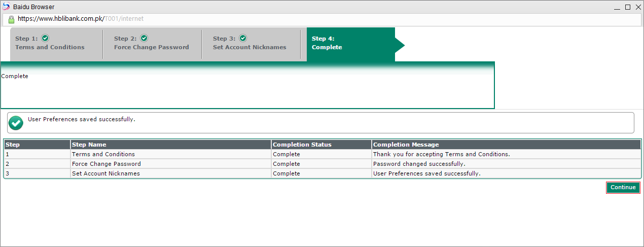This screenshot has height=247, width=644.
Task: Click the Baidu Browser logo icon
Action: [x=6, y=7]
